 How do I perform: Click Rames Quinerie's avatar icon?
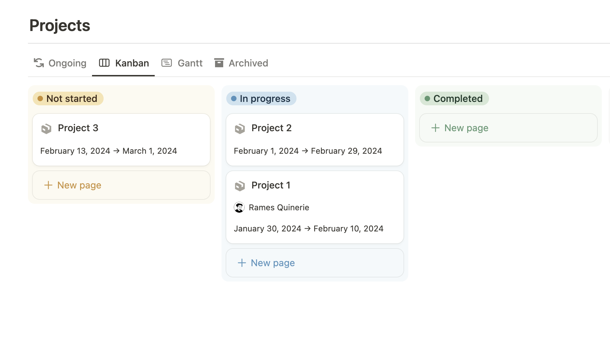[x=239, y=207]
